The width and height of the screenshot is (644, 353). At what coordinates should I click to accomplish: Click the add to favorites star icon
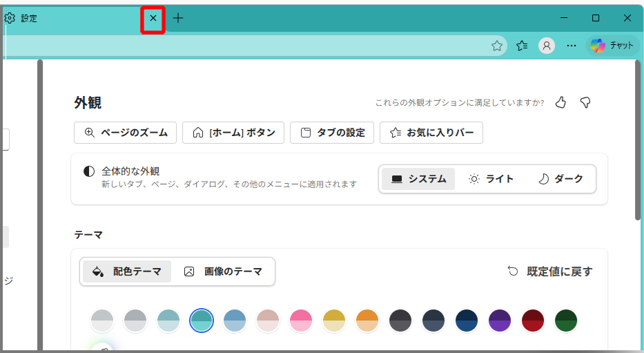[497, 46]
